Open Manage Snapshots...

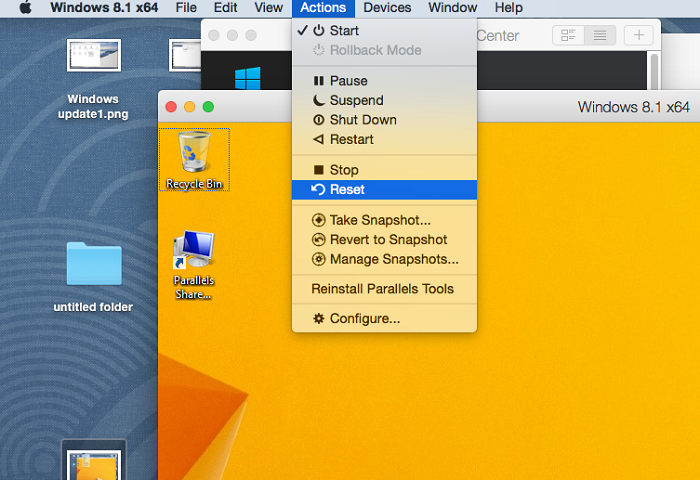tap(384, 259)
